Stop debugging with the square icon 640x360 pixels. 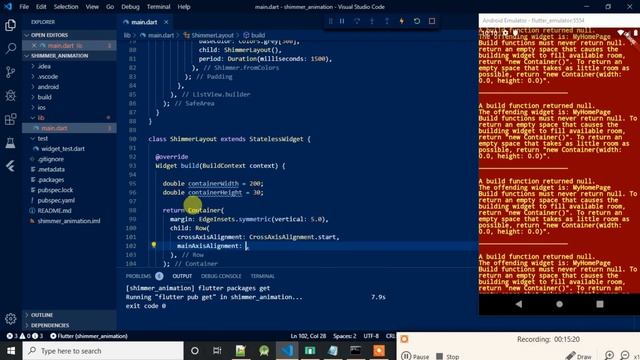(432, 21)
